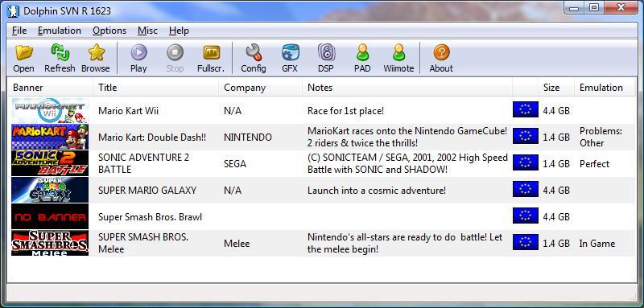Click the 'Problems: Other' emulation status

(601, 137)
